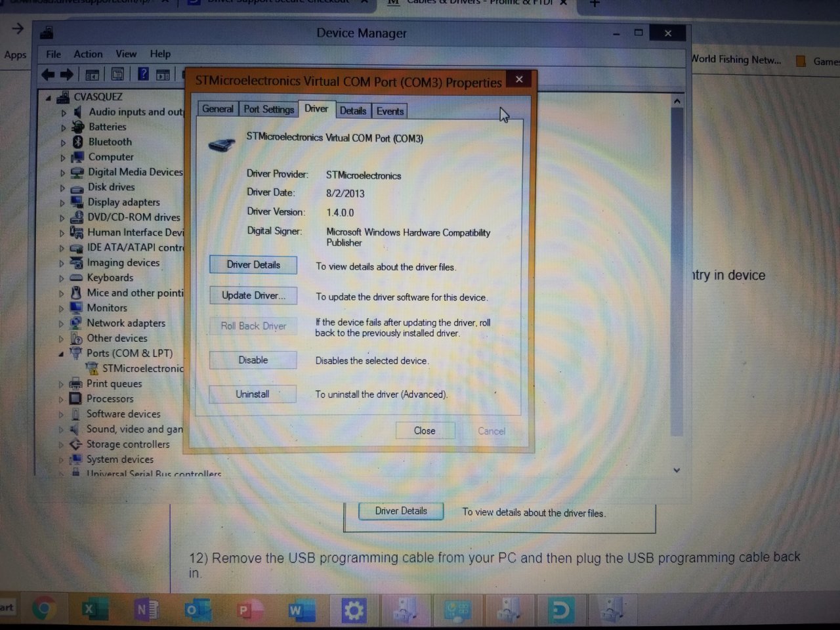
Task: Open the File menu
Action: tap(54, 54)
